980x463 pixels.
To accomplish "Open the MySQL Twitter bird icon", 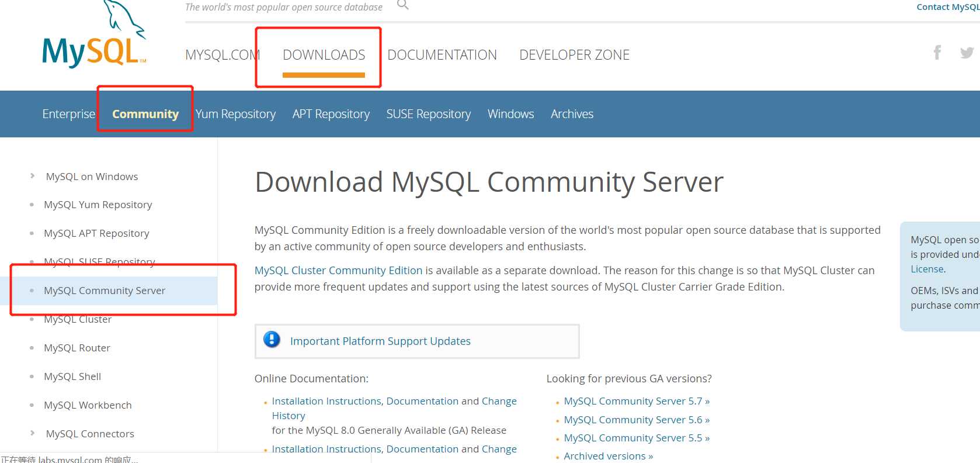I will pyautogui.click(x=967, y=53).
